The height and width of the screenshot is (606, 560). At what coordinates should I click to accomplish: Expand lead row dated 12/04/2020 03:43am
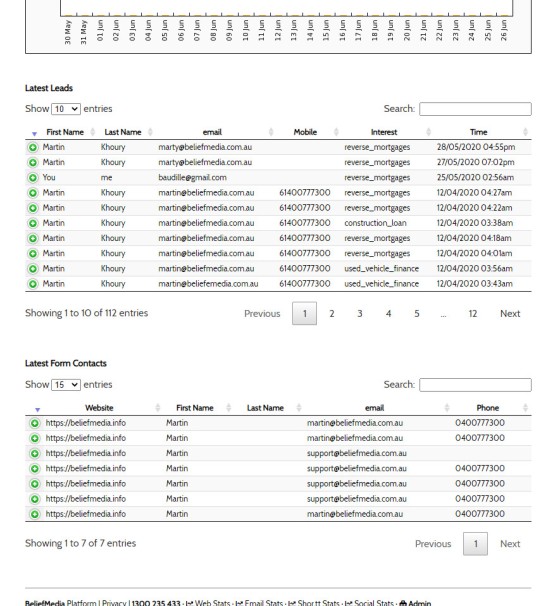click(x=33, y=284)
